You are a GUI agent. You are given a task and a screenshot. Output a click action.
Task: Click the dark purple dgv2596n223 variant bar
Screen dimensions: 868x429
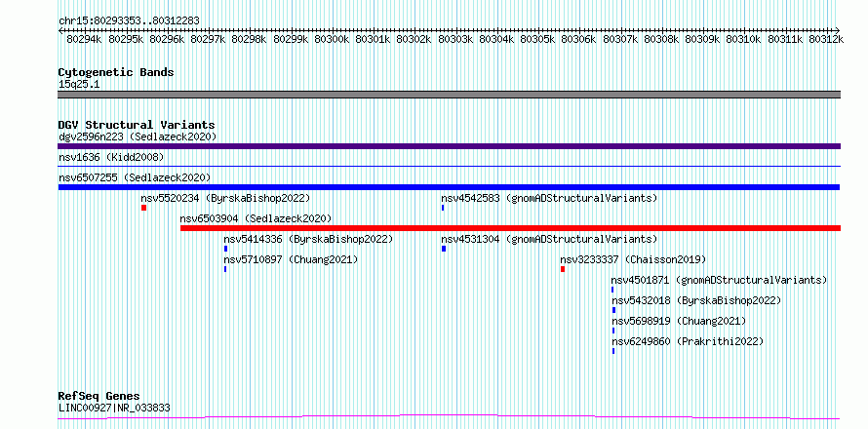pos(449,146)
